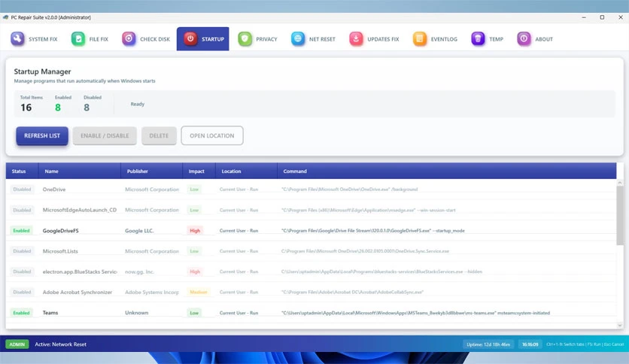Go to the Check Disk tab

coord(146,39)
